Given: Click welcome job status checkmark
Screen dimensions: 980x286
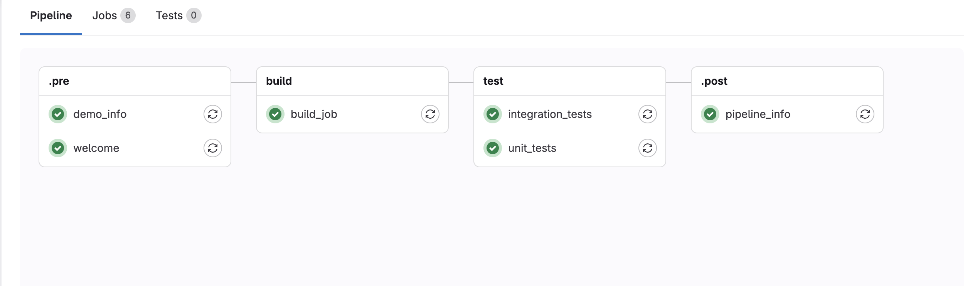Looking at the screenshot, I should coord(58,148).
